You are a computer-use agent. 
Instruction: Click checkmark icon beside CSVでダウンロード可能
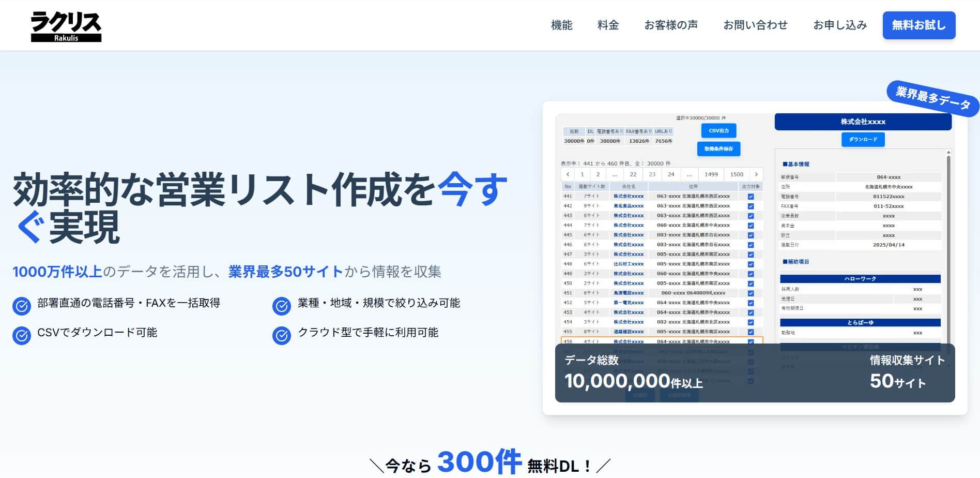coord(22,336)
